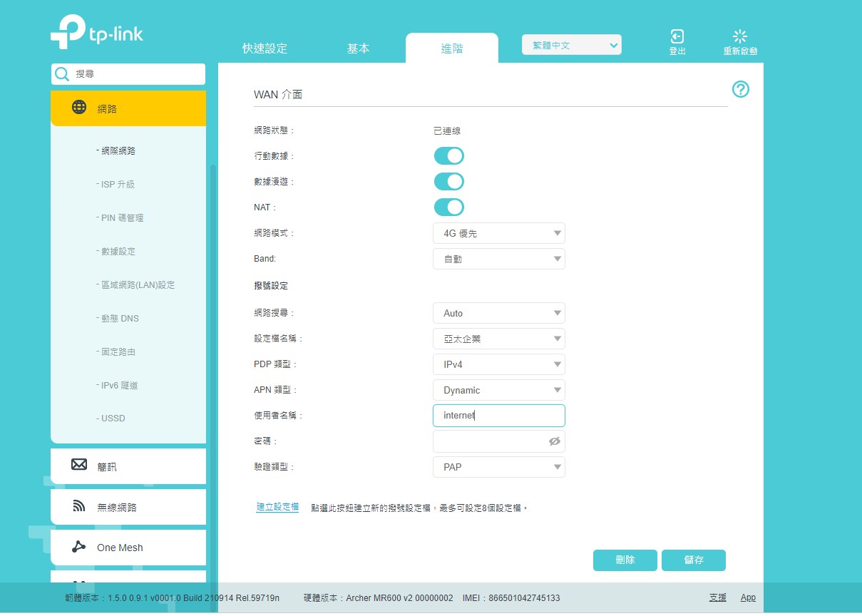The height and width of the screenshot is (616, 862).
Task: Click the envelope icon for 簡訊
Action: [x=79, y=465]
